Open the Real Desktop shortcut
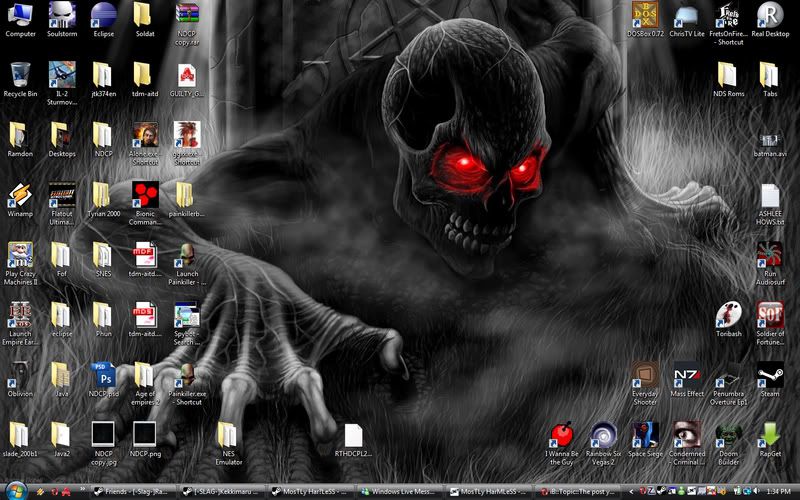 770,20
